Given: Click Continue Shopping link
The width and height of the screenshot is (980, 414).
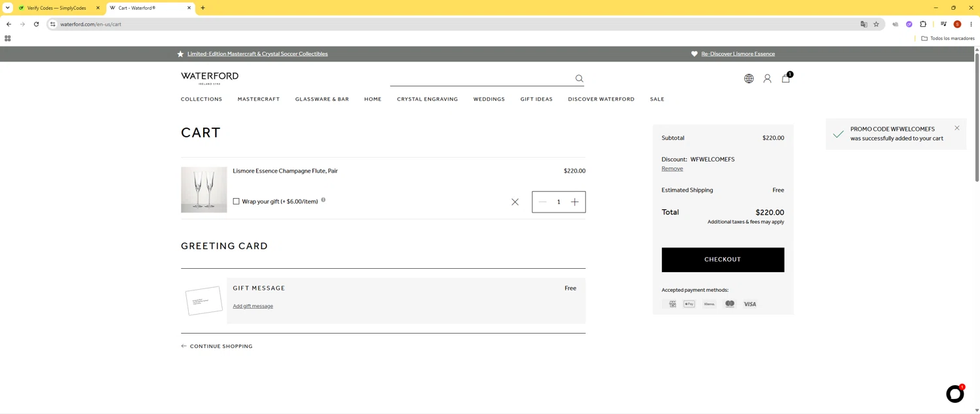Looking at the screenshot, I should [x=221, y=346].
